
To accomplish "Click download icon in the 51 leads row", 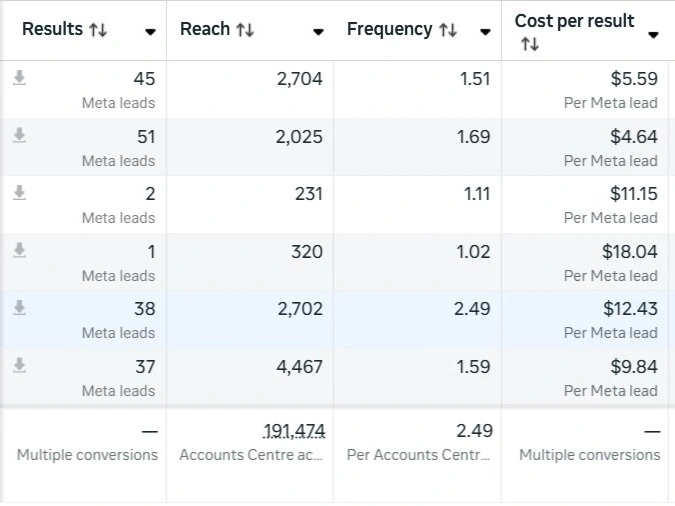I will pyautogui.click(x=19, y=136).
